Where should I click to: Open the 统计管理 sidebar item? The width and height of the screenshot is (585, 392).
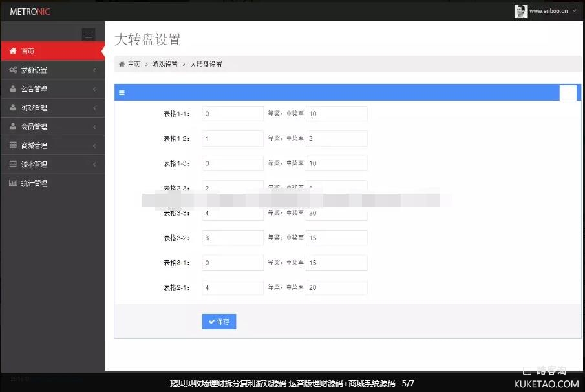(x=52, y=183)
